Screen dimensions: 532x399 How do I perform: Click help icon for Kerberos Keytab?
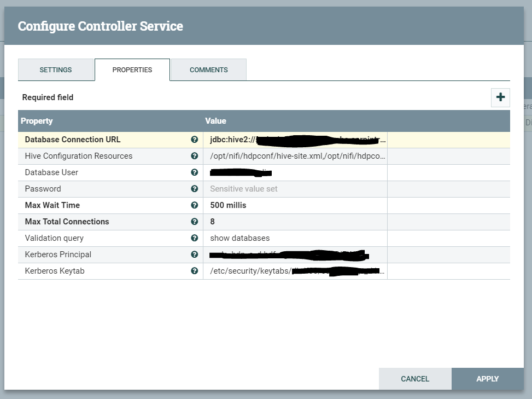[195, 271]
